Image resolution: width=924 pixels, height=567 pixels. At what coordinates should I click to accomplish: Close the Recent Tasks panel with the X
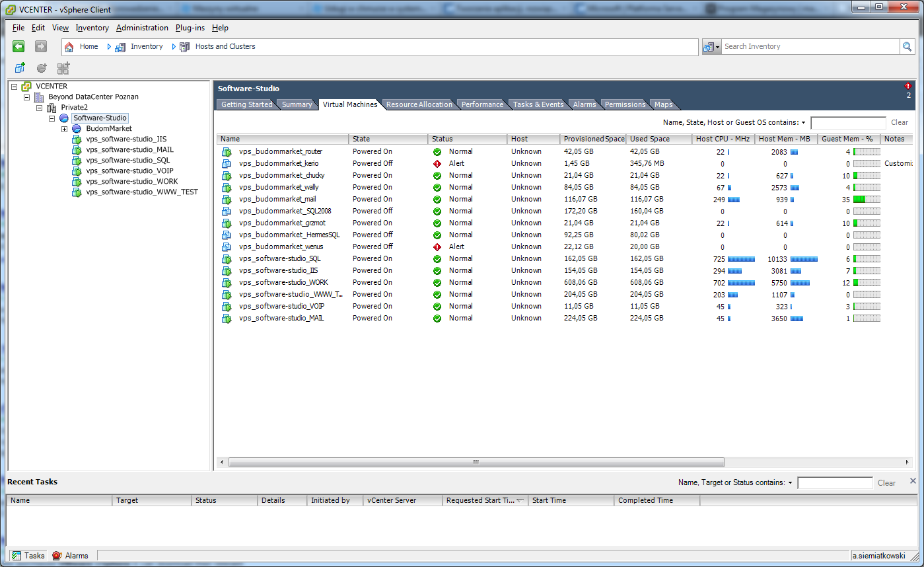913,481
